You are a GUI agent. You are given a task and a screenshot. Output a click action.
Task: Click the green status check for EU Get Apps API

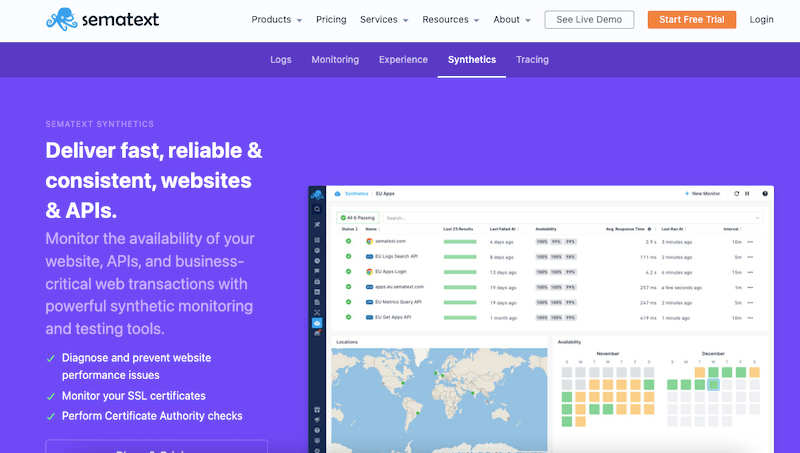(x=348, y=317)
